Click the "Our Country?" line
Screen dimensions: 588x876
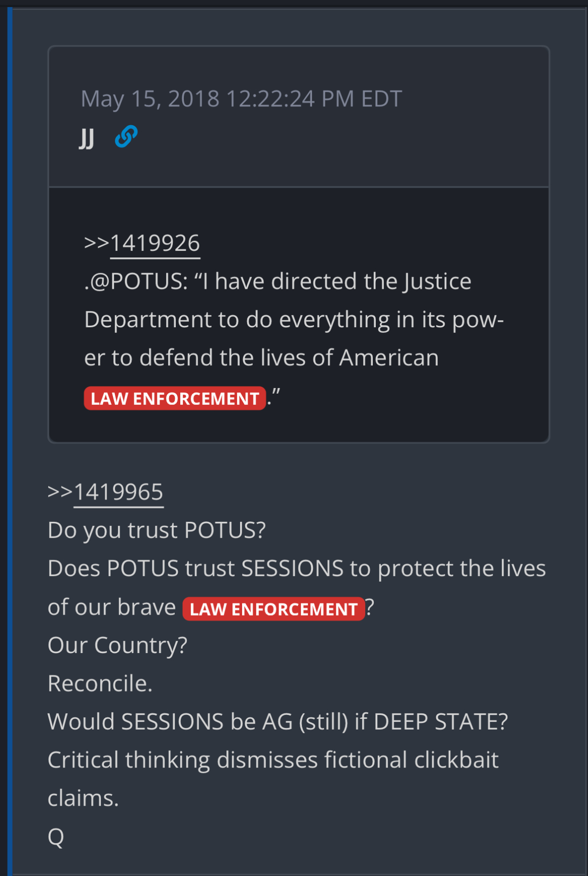point(117,645)
